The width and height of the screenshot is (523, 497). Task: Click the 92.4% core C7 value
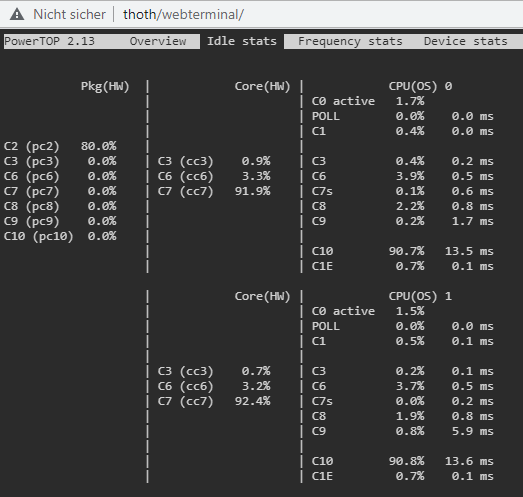point(252,401)
